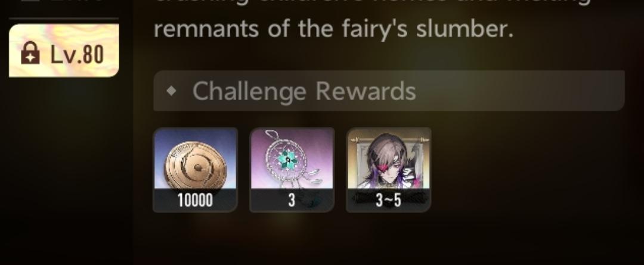Click the Challenge Rewards section header
The height and width of the screenshot is (265, 644).
click(x=389, y=91)
